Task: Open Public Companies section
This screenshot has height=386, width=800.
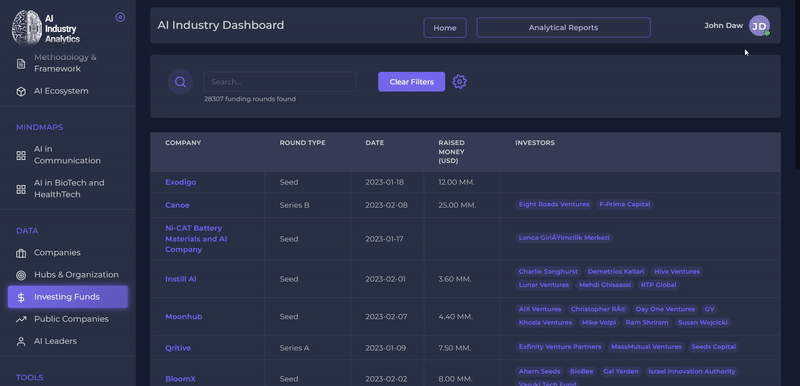Action: pos(71,319)
